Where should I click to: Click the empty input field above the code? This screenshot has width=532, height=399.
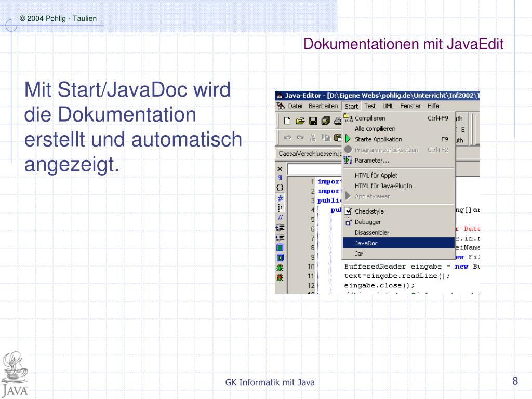314,169
